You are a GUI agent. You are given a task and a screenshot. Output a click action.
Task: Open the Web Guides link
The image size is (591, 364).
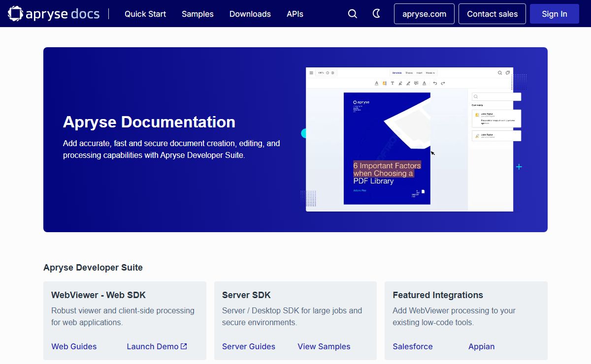pos(74,346)
